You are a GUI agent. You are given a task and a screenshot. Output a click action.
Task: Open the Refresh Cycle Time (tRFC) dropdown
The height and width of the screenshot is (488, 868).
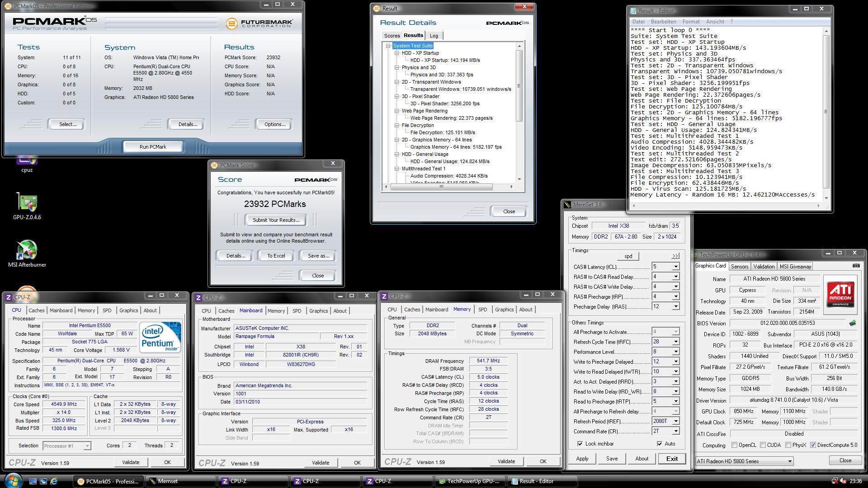pos(676,342)
